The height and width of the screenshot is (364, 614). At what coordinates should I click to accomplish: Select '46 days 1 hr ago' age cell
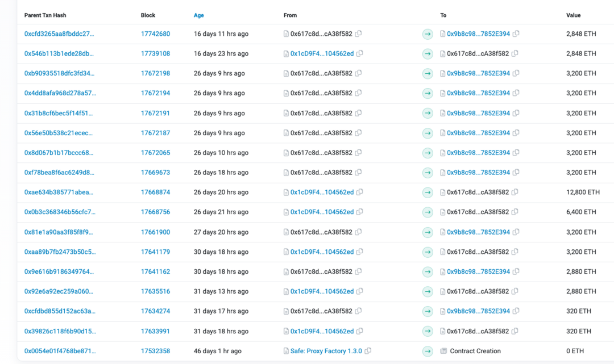(x=217, y=351)
